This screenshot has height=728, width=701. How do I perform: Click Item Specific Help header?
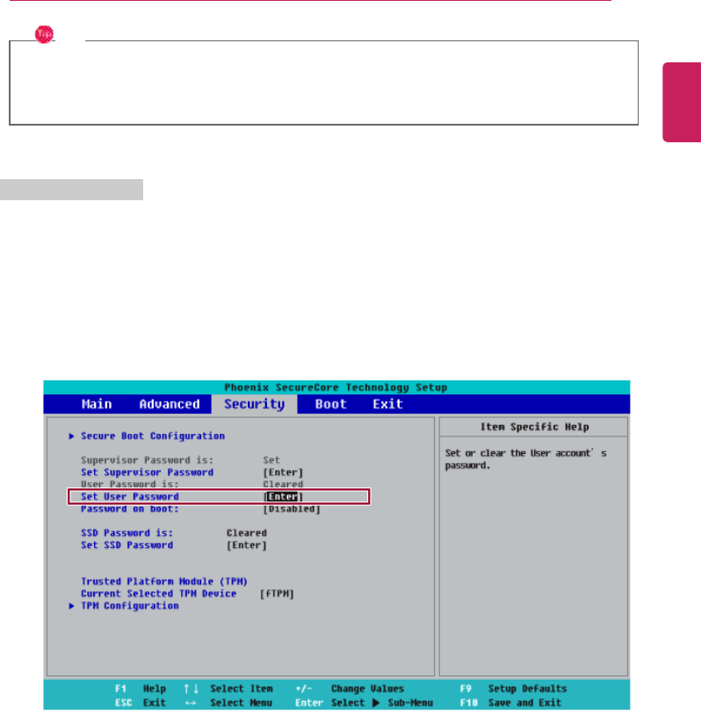[x=534, y=427]
